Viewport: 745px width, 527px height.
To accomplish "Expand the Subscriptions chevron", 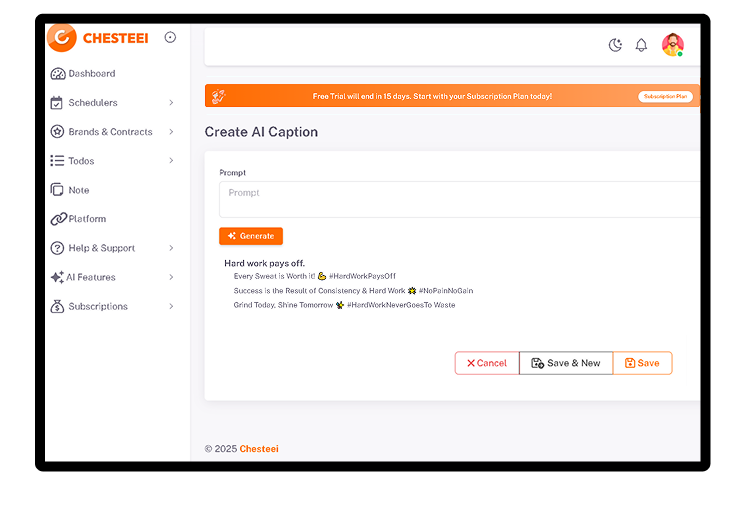I will tap(171, 307).
